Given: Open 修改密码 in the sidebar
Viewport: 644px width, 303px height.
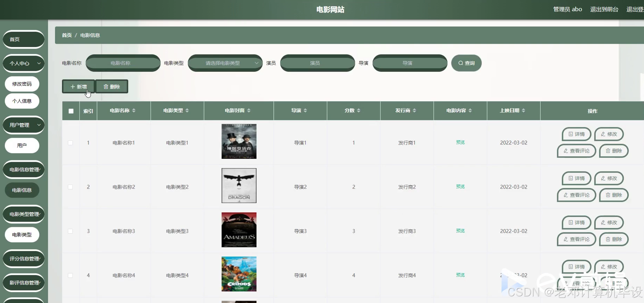Looking at the screenshot, I should (x=22, y=84).
